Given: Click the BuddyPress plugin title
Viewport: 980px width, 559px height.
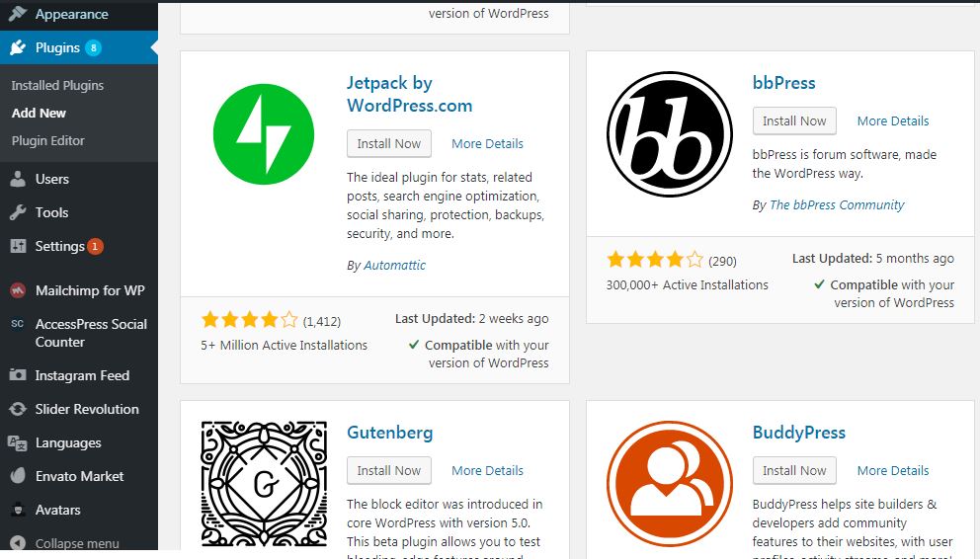Looking at the screenshot, I should pyautogui.click(x=799, y=433).
